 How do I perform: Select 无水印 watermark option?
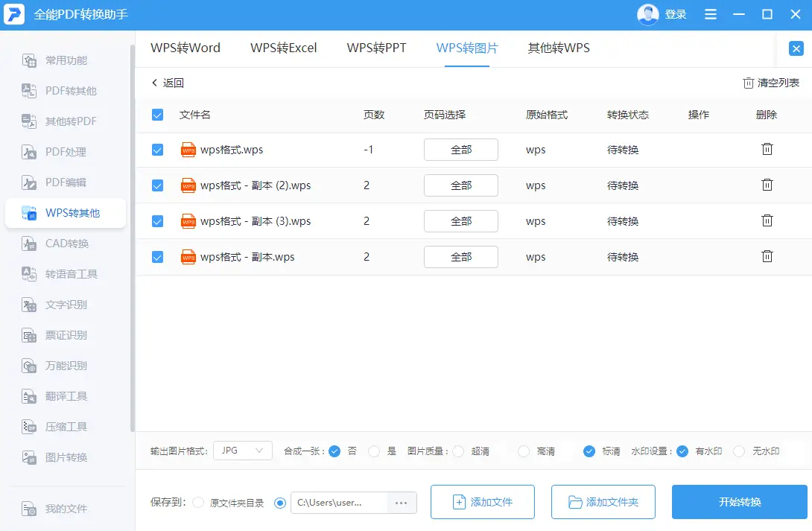point(740,451)
